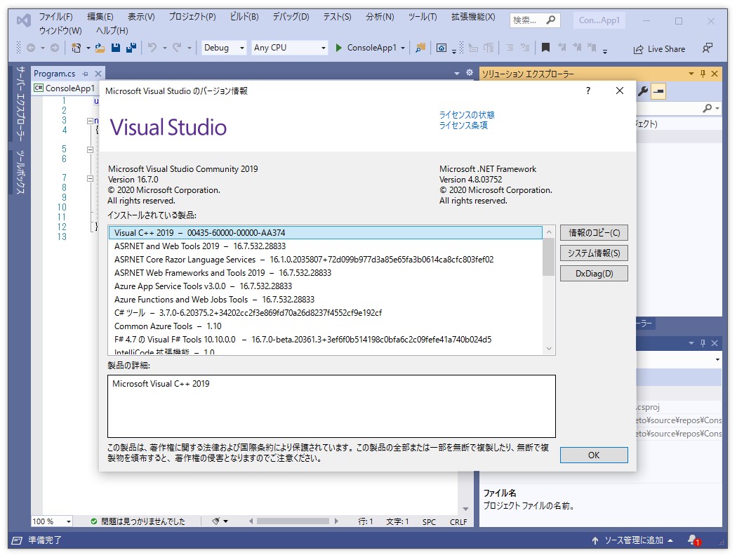Click the Undo toolbar icon
Screen dimensions: 737x560
tap(154, 48)
